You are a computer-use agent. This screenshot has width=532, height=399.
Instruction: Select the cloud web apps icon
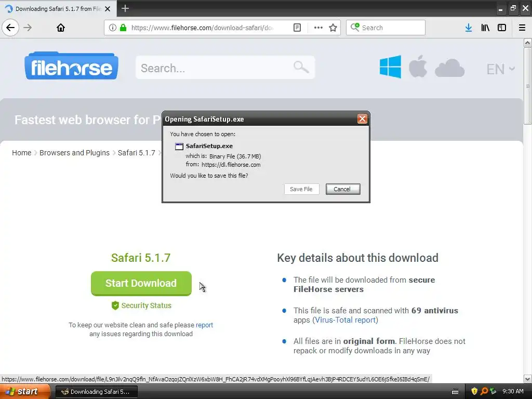(449, 68)
